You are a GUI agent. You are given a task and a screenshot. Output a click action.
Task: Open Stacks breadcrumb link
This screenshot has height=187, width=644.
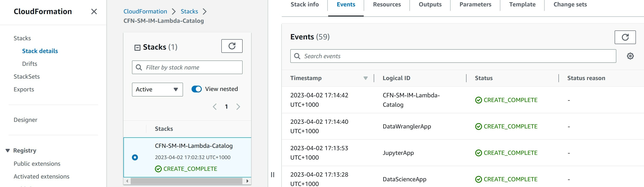[x=189, y=12]
